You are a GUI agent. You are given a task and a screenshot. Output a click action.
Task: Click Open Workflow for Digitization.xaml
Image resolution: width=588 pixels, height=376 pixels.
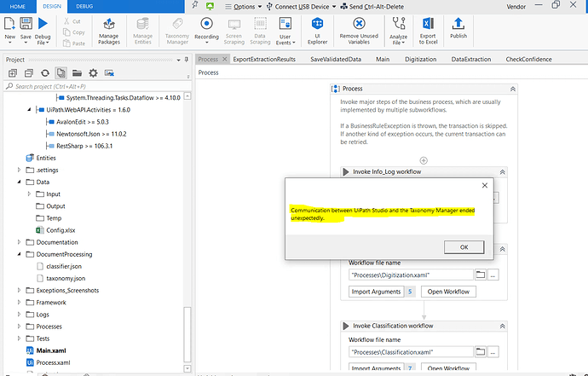(448, 292)
